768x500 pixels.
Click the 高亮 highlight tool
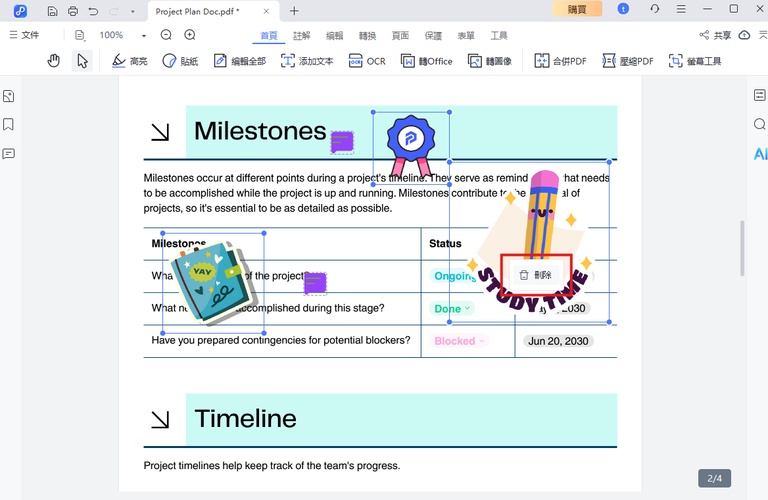(x=129, y=61)
